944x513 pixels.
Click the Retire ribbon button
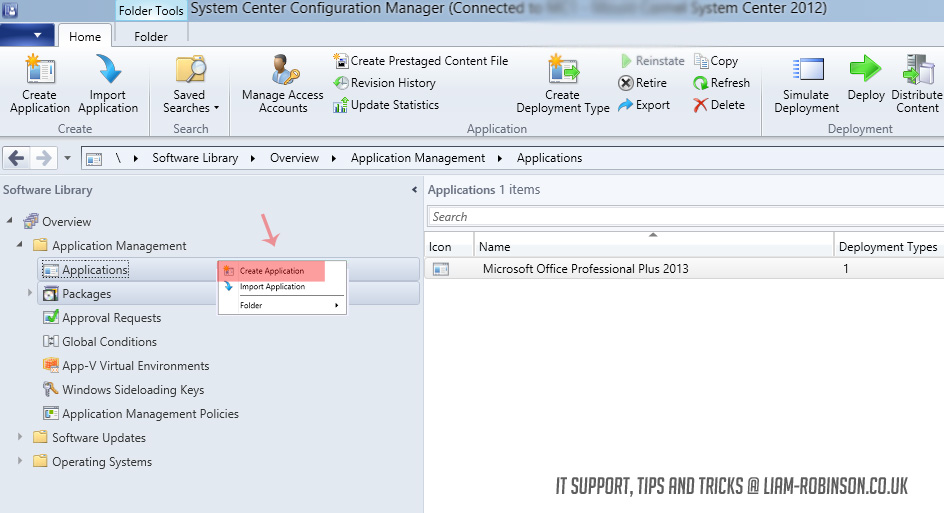tap(643, 83)
